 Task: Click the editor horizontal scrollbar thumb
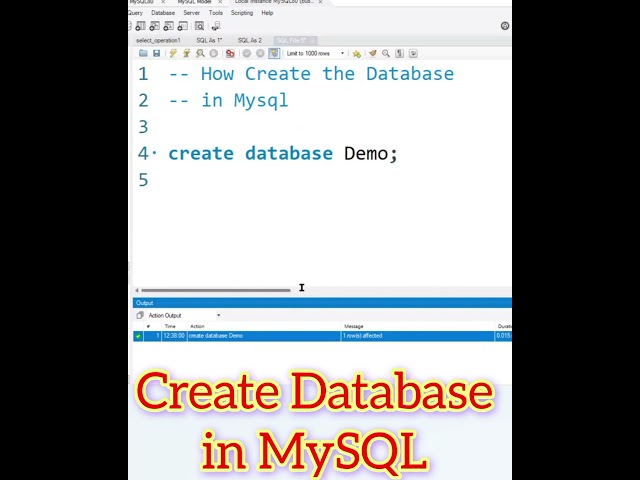(x=216, y=290)
